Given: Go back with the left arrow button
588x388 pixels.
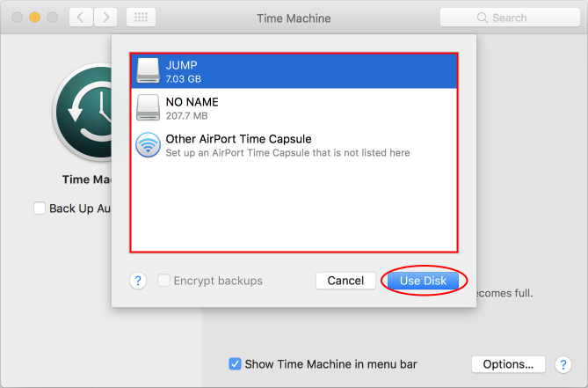Looking at the screenshot, I should pos(81,18).
